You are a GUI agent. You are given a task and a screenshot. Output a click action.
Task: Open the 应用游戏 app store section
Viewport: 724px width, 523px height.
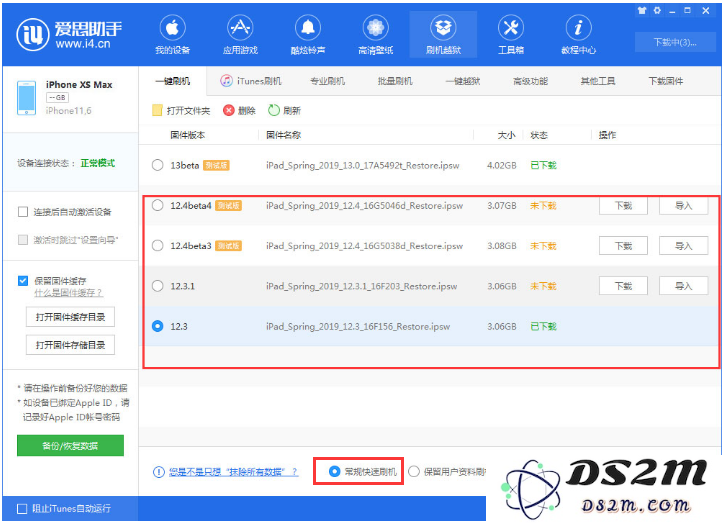(x=240, y=35)
